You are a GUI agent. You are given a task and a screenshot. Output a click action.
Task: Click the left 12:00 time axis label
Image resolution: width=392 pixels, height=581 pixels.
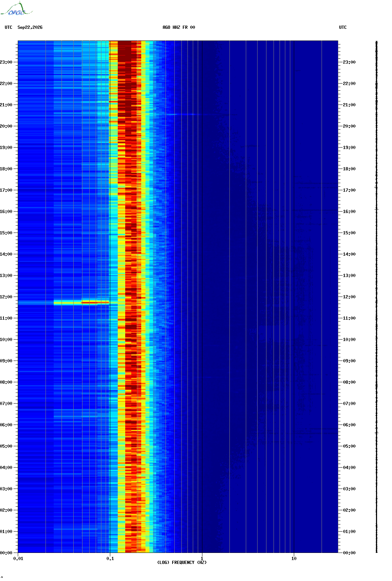tap(6, 297)
